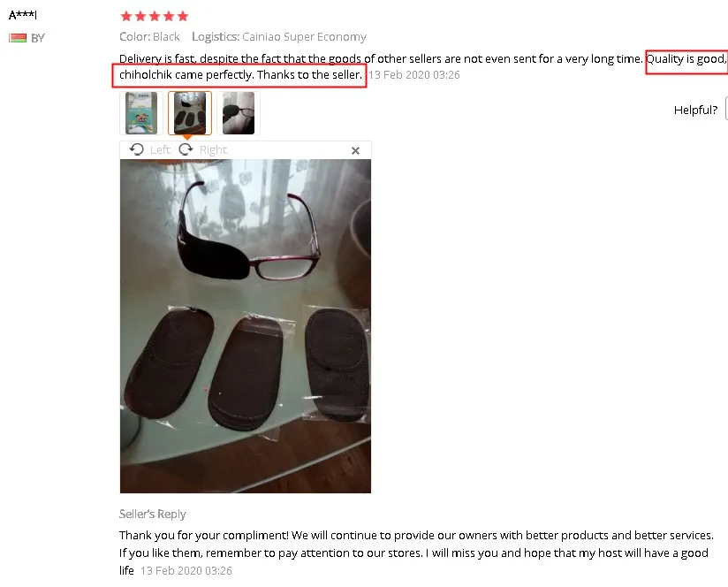
Task: Open the third thumbnail of glasses patch
Action: (239, 113)
